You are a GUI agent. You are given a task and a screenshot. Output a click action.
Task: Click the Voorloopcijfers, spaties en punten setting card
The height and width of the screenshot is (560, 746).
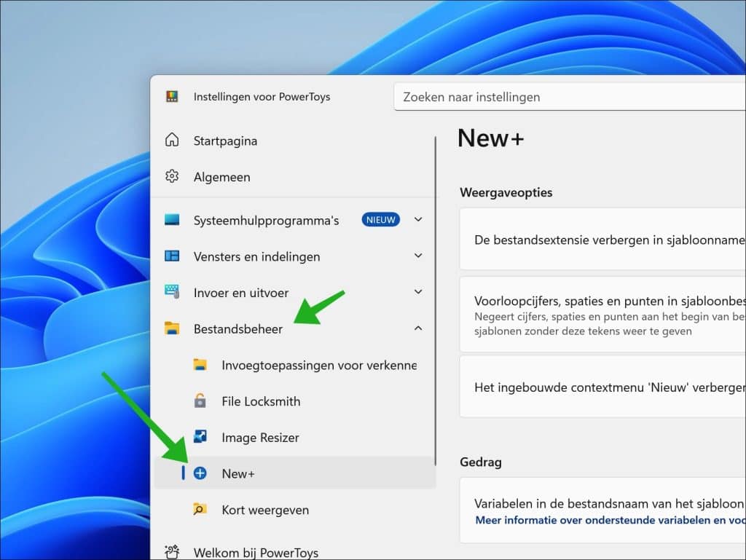tap(602, 315)
